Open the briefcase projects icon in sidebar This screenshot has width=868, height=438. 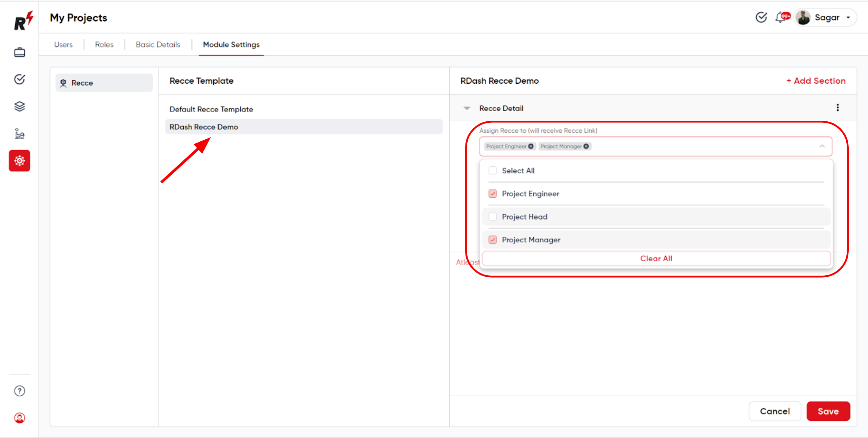pos(20,53)
